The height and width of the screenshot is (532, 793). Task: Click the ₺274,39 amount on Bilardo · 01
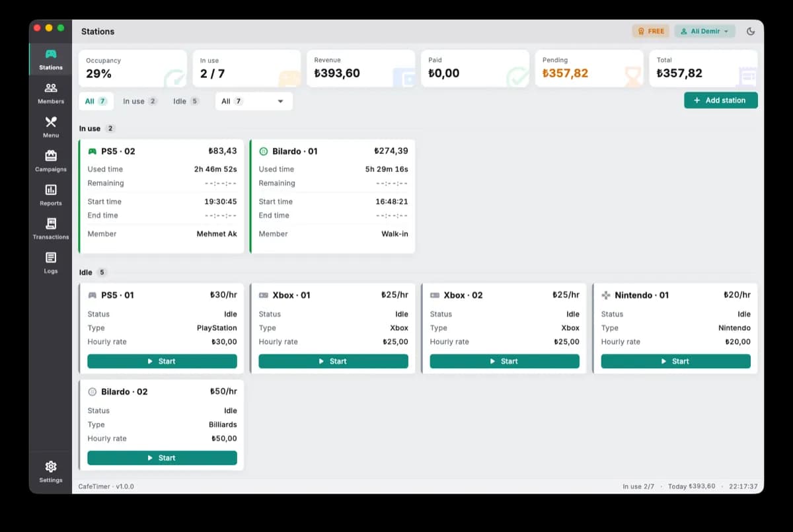[391, 151]
